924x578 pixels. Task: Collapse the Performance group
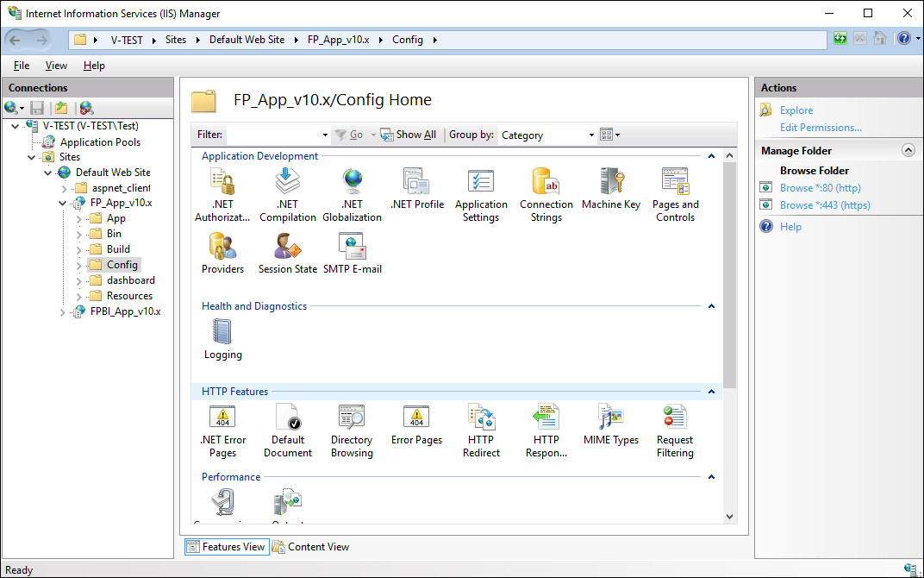pyautogui.click(x=711, y=477)
